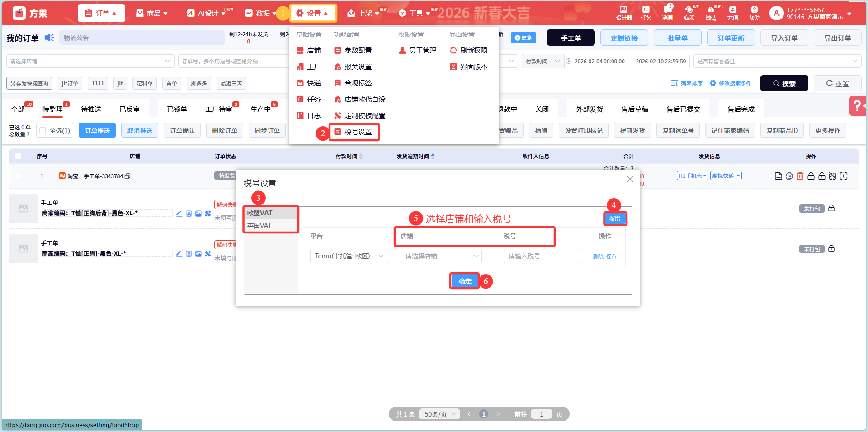Viewport: 868px width, 432px height.
Task: Select 员工管理 in settings menu
Action: (418, 51)
